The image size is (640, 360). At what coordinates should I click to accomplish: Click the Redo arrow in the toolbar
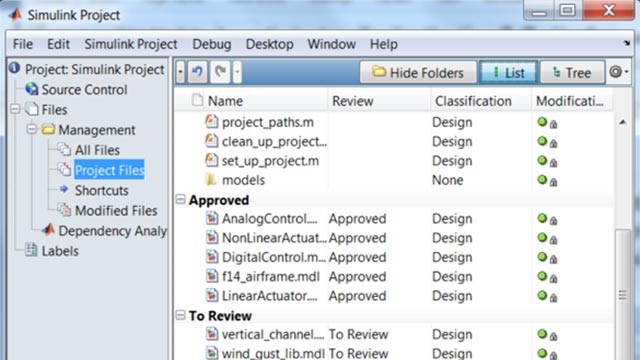pyautogui.click(x=220, y=72)
